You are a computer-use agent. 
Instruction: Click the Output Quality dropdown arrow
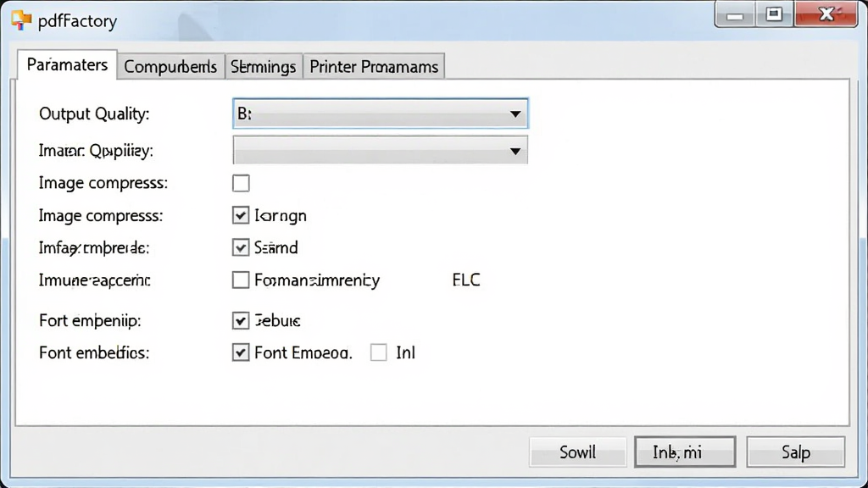click(x=515, y=114)
